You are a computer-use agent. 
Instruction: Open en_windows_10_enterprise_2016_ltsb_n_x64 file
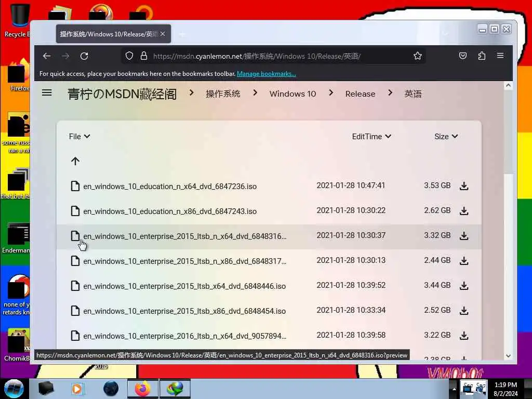185,336
